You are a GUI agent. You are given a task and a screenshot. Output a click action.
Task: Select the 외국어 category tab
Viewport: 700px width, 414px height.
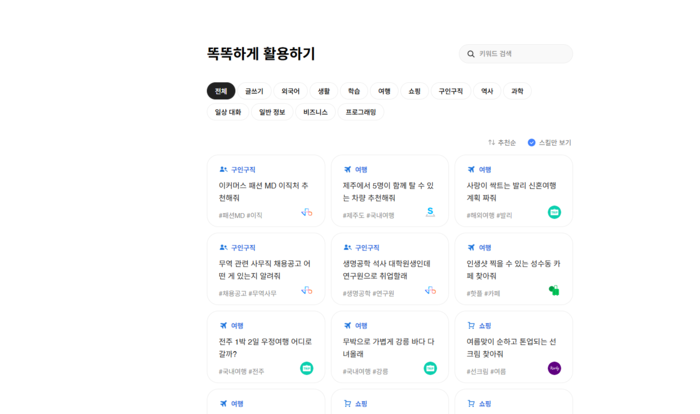coord(290,91)
